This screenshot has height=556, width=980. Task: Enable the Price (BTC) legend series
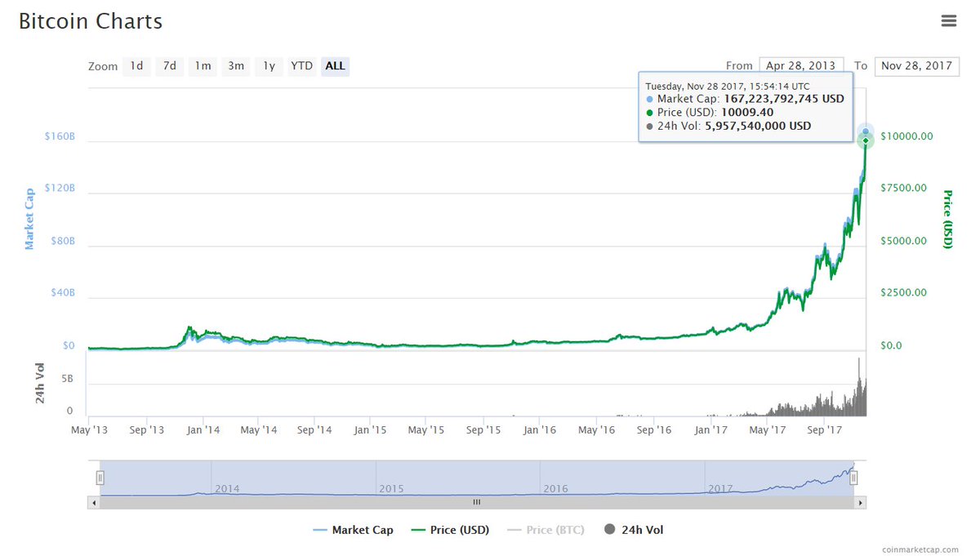pos(546,530)
